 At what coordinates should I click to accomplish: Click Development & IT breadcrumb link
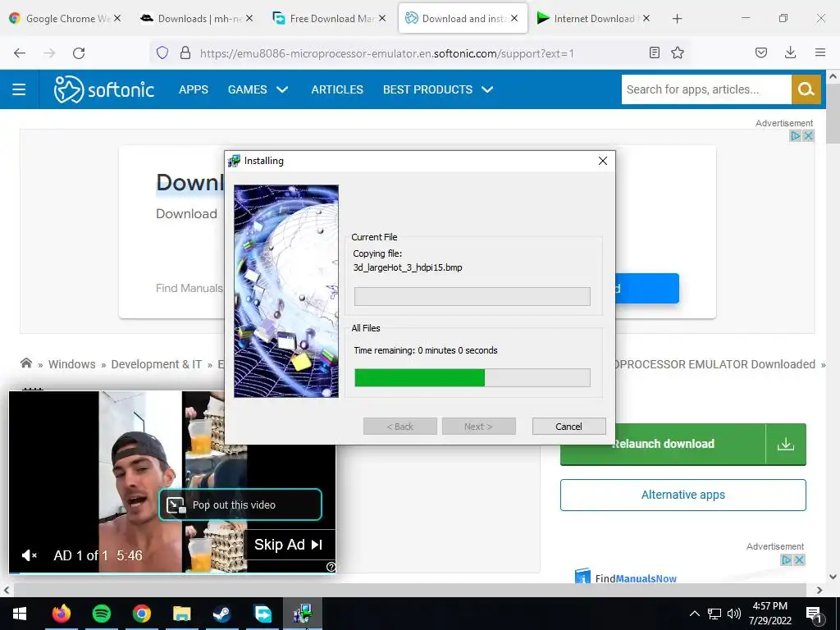pyautogui.click(x=157, y=364)
